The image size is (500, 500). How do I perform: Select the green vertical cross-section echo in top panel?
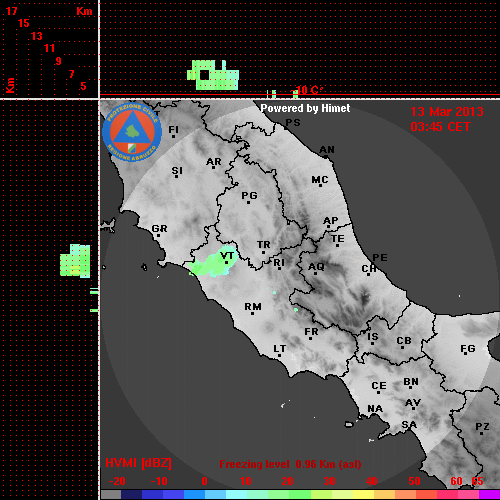(213, 75)
